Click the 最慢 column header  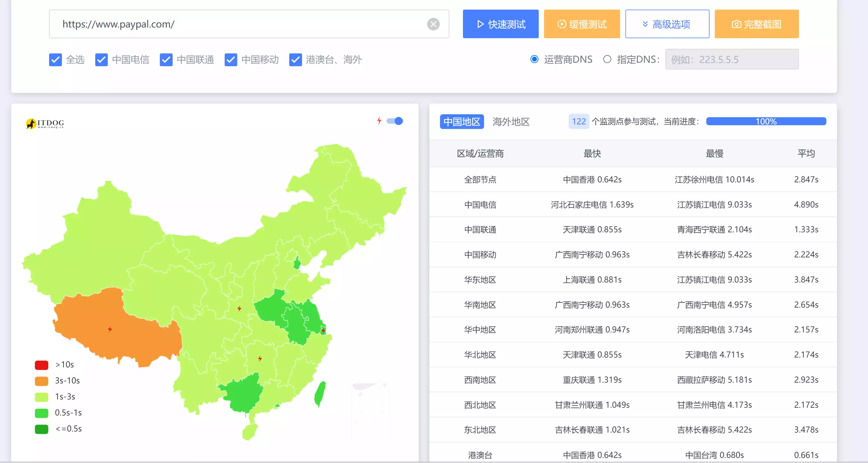click(x=714, y=154)
